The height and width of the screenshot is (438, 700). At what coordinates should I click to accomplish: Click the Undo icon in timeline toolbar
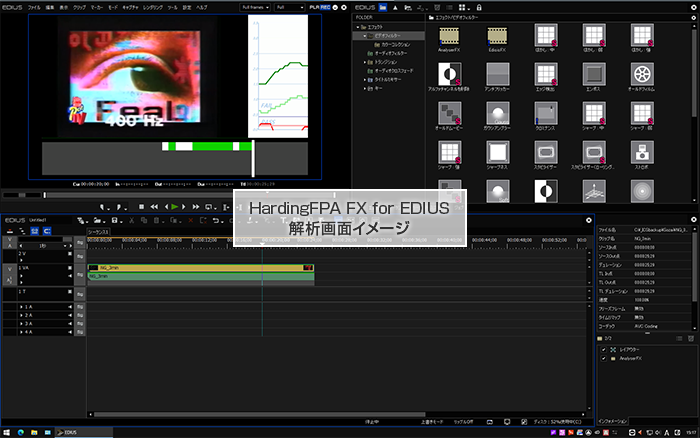pyautogui.click(x=216, y=221)
